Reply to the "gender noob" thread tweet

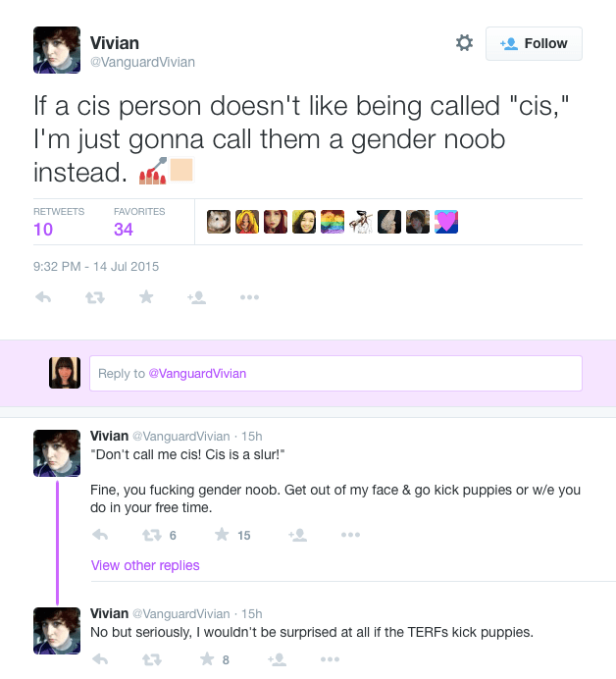click(100, 535)
